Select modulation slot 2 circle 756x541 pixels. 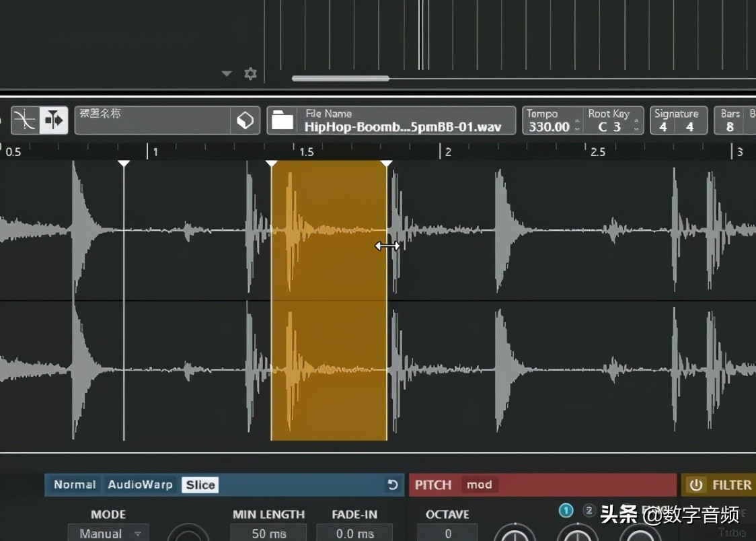coord(589,511)
